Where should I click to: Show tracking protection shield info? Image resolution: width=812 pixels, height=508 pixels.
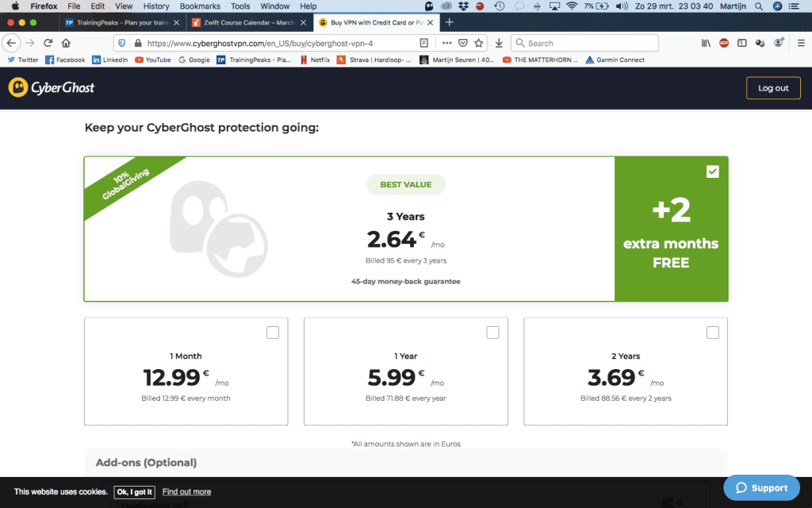tap(121, 43)
